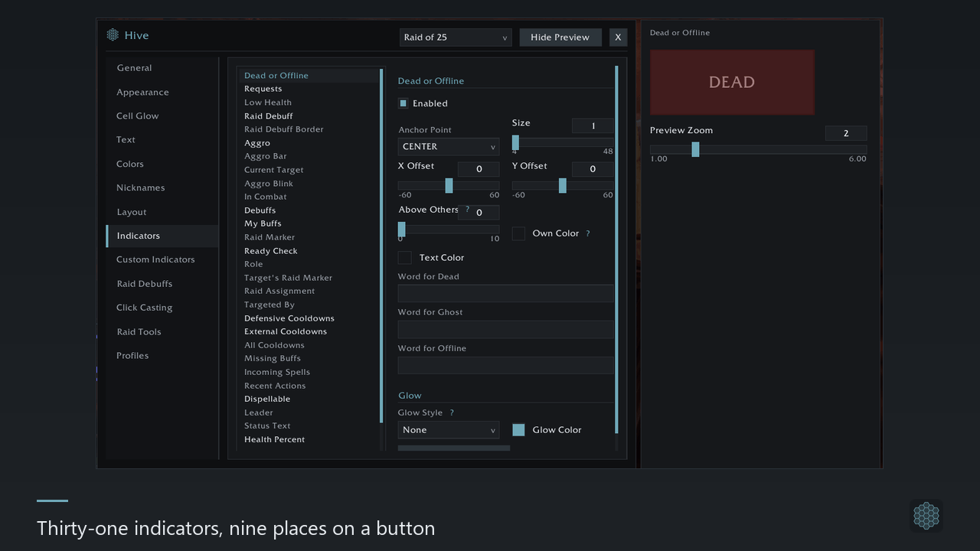Open the General settings tab
The image size is (980, 551).
tap(162, 68)
